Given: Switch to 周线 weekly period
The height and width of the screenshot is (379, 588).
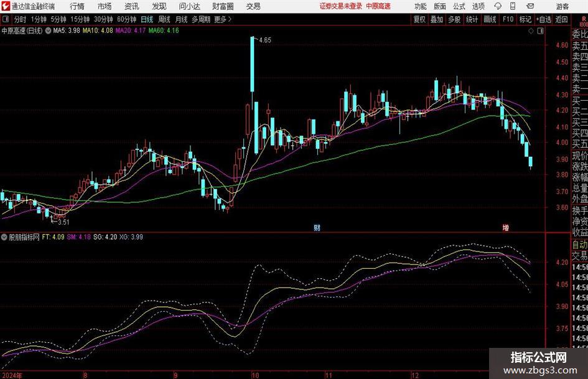Looking at the screenshot, I should (x=164, y=19).
